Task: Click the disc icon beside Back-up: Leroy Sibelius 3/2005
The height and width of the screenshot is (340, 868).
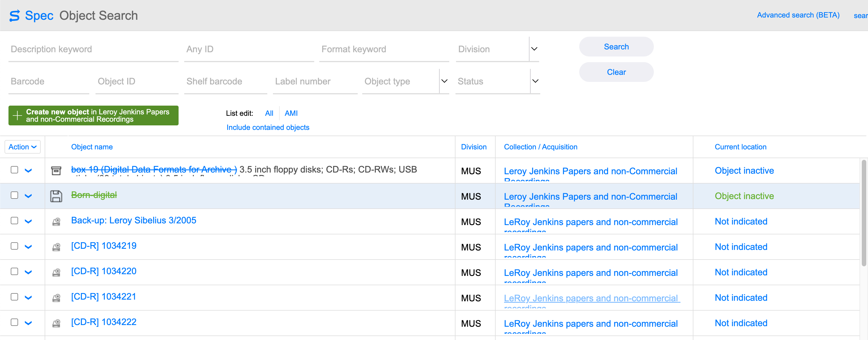Action: [56, 222]
